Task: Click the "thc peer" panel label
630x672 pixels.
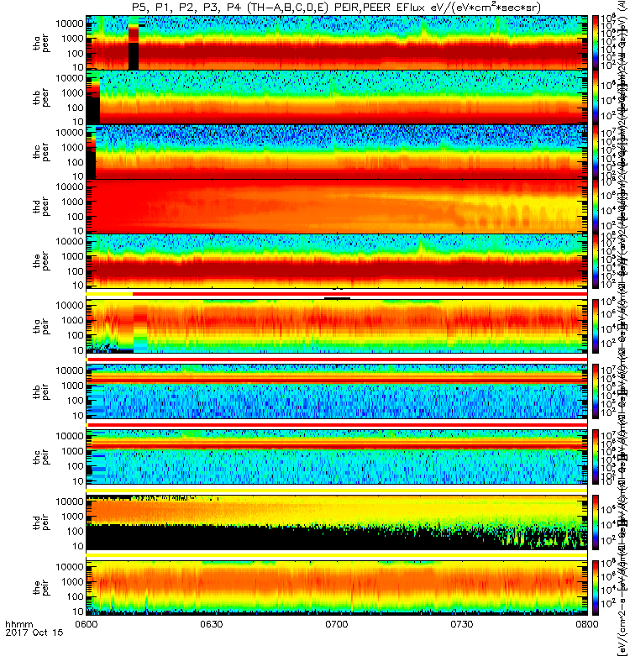Action: [x=41, y=152]
